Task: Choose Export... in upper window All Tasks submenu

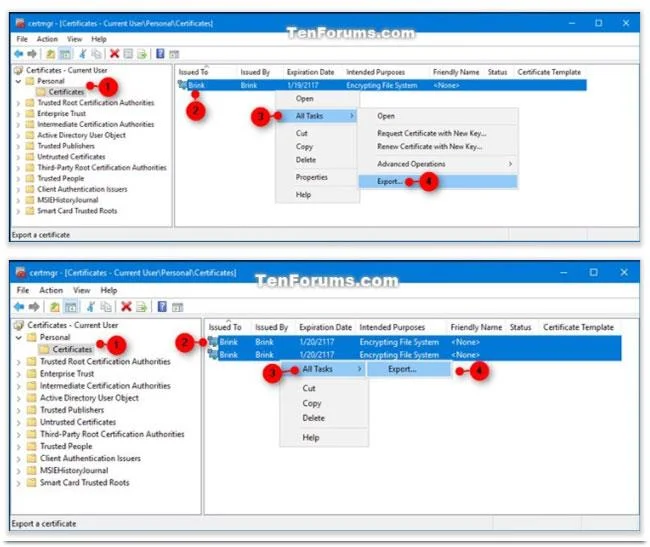Action: pyautogui.click(x=438, y=182)
